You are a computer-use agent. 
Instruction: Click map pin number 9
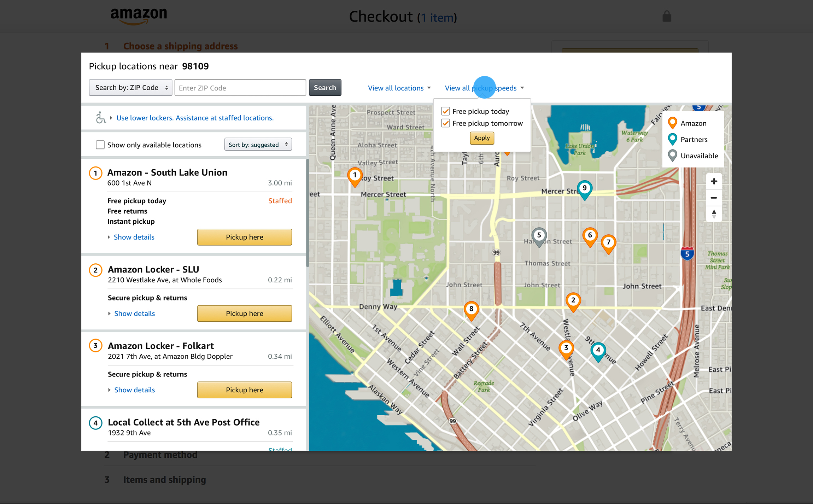pos(584,189)
